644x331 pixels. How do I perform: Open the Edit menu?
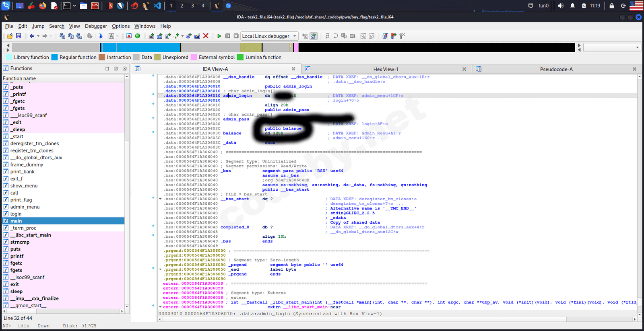23,26
